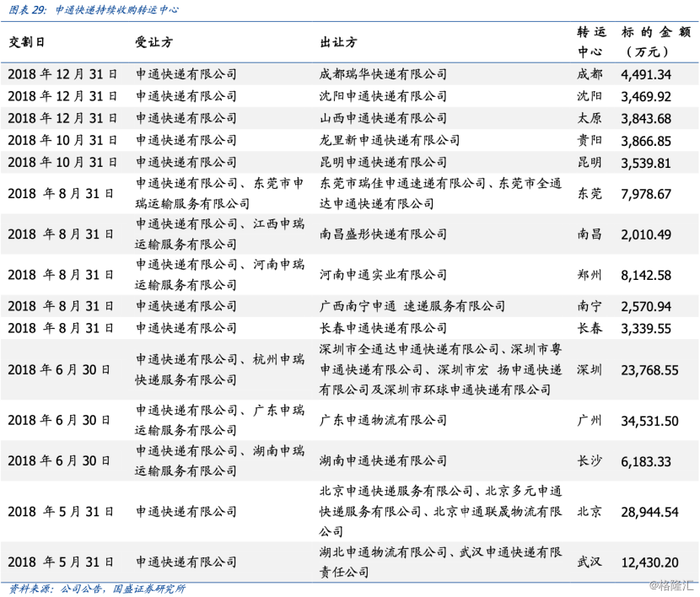This screenshot has width=700, height=597.
Task: Select the amount 3,866.85
Action: [646, 141]
